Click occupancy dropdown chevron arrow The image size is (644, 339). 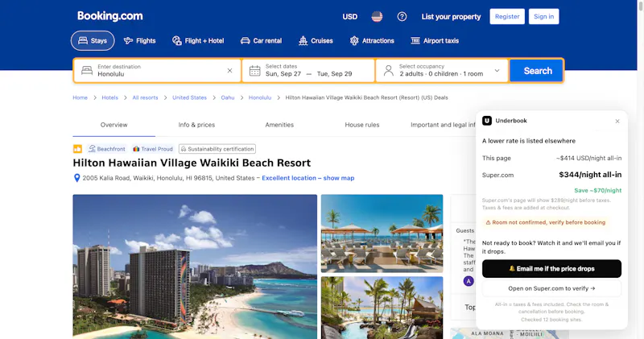point(497,71)
